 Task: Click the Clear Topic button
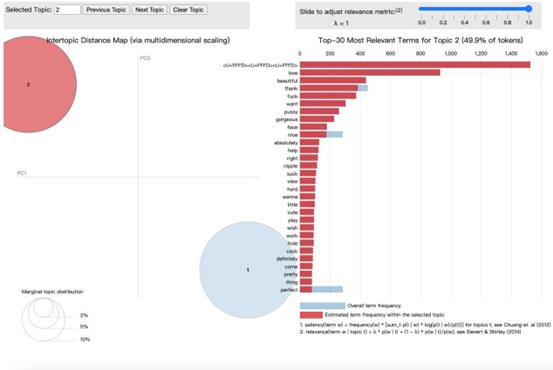[188, 10]
